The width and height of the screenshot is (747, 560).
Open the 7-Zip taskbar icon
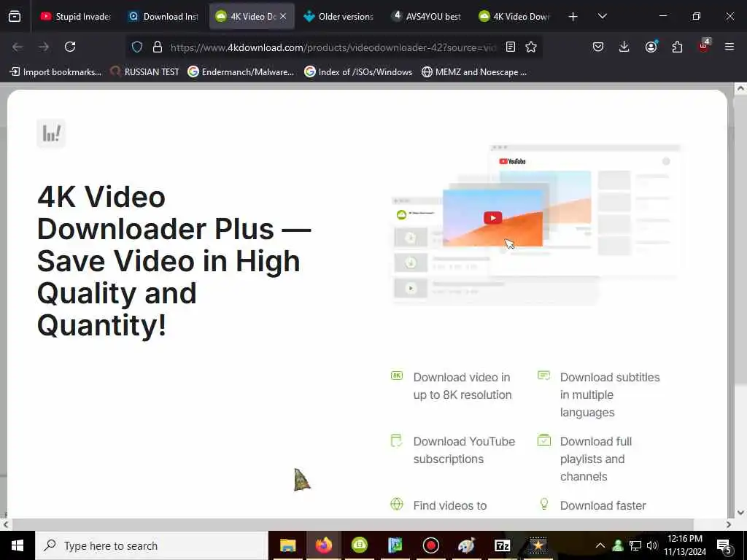502,545
